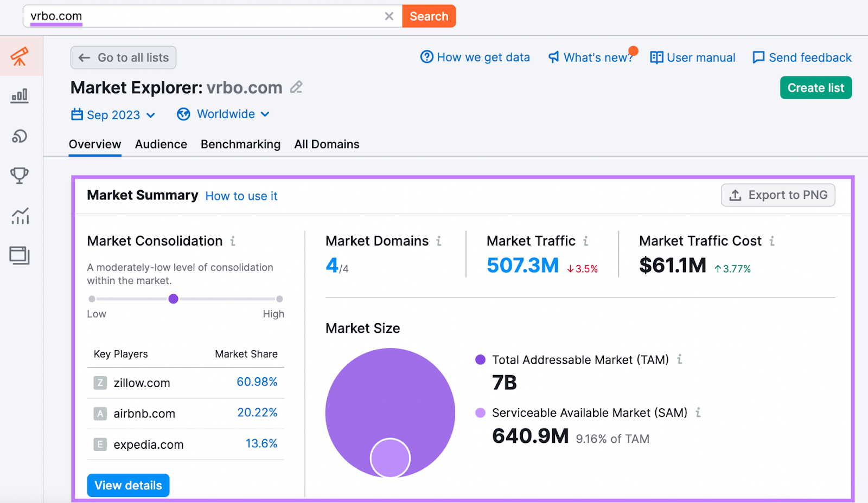Click Market Traffic value 507.3M
This screenshot has width=868, height=503.
point(522,265)
